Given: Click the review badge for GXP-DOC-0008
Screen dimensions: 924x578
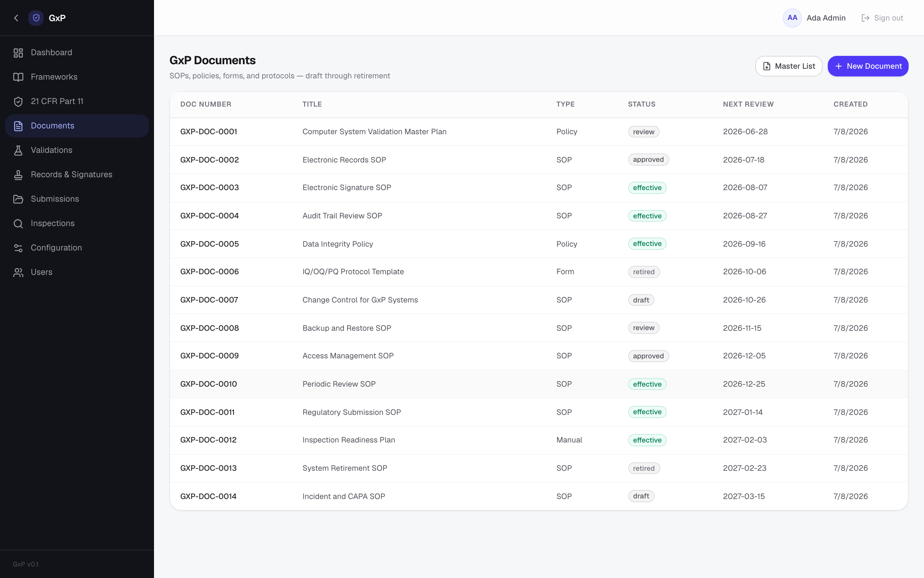Looking at the screenshot, I should tap(644, 328).
